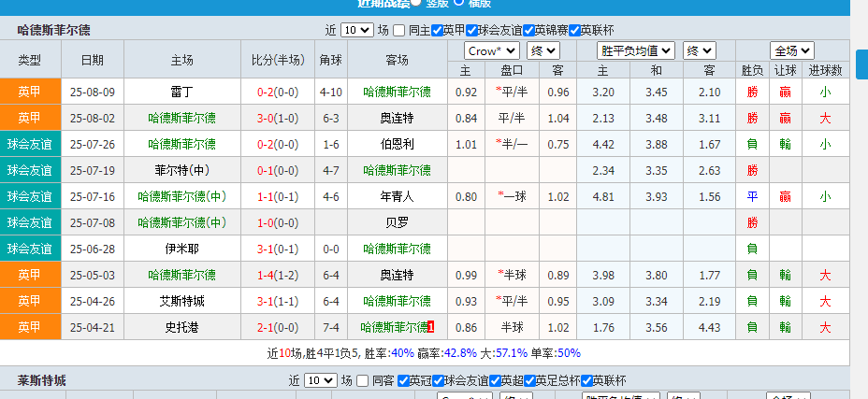Click the 伊米耶 home team link
This screenshot has height=399, width=868.
[181, 249]
